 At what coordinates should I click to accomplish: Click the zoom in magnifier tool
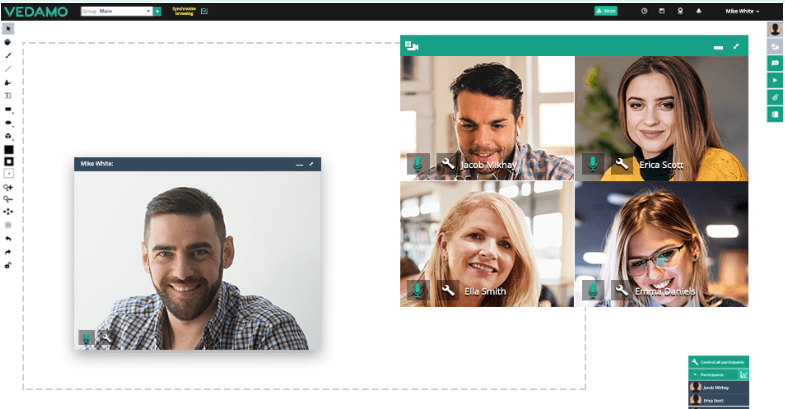point(8,187)
